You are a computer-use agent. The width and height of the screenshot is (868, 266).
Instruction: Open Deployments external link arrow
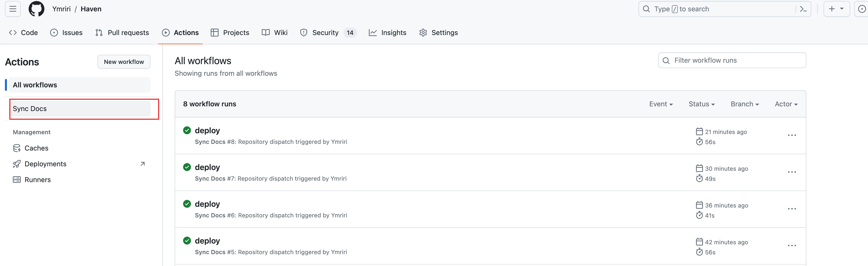click(x=143, y=164)
